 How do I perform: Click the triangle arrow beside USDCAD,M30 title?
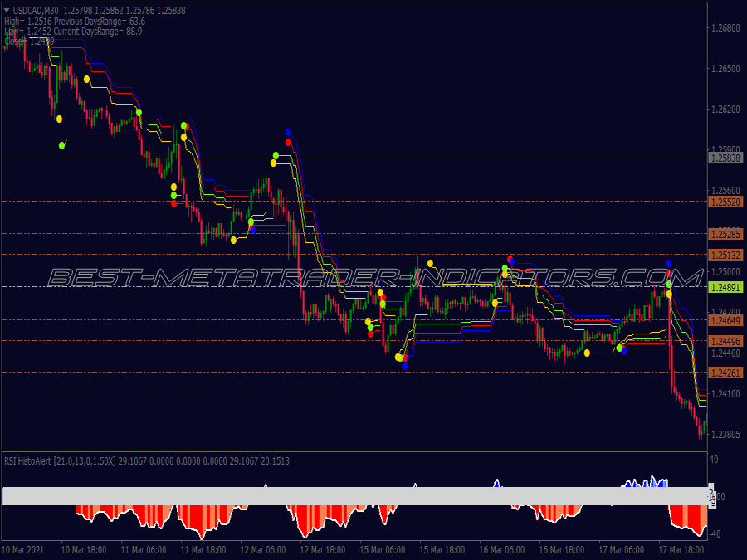(x=7, y=10)
